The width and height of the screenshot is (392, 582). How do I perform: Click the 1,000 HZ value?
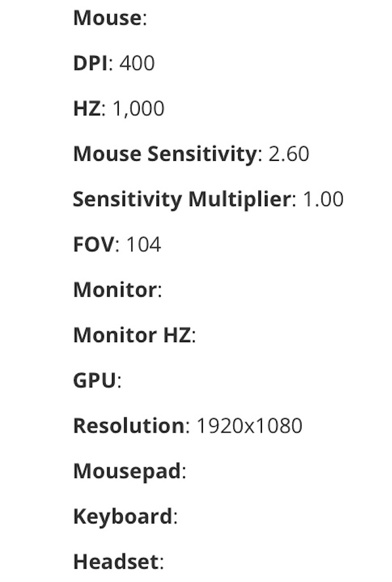[138, 109]
